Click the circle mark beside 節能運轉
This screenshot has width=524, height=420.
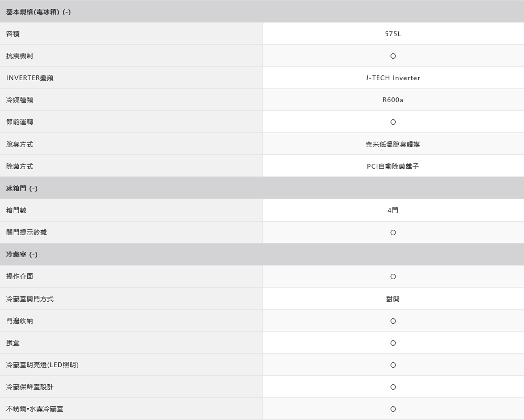coord(393,122)
